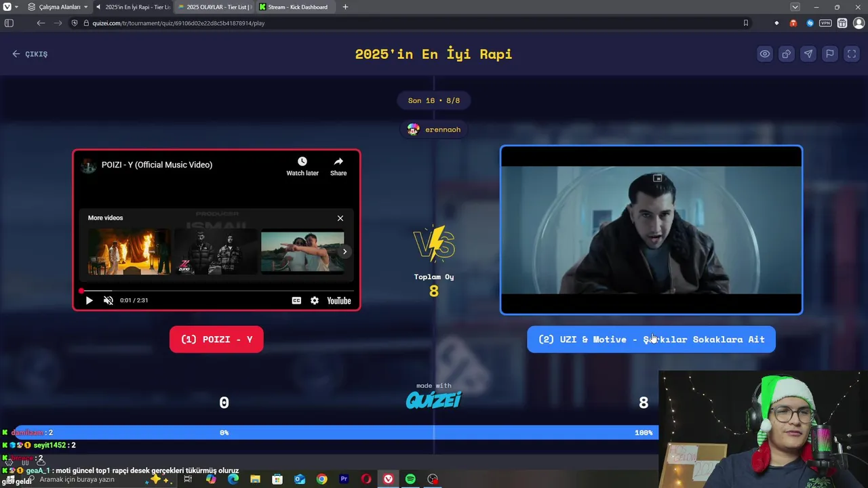This screenshot has height=488, width=868.
Task: Open Adobe Premiere Pro from taskbar
Action: click(x=344, y=479)
